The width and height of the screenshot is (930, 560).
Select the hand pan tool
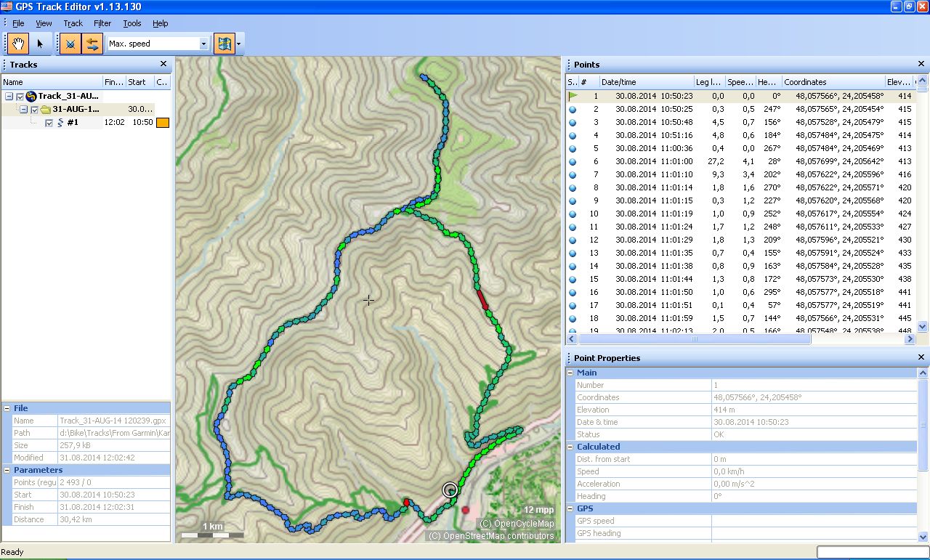tap(17, 44)
